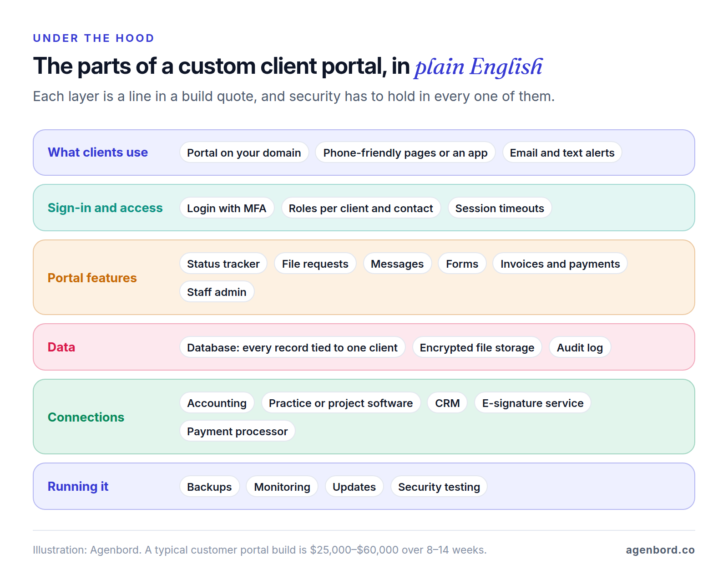Click the 'UNDER THE HOOD' eyebrow heading

coord(94,38)
